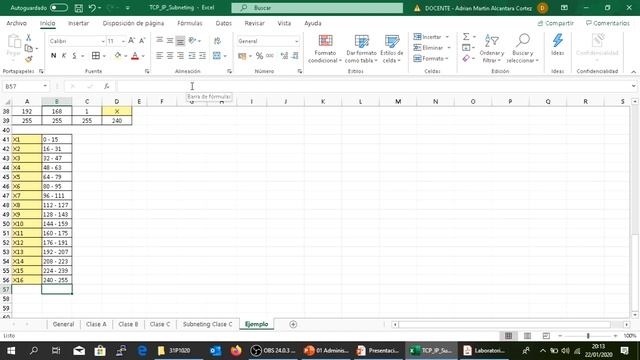Image resolution: width=640 pixels, height=360 pixels.
Task: Open the font size 11 dropdown
Action: point(123,41)
